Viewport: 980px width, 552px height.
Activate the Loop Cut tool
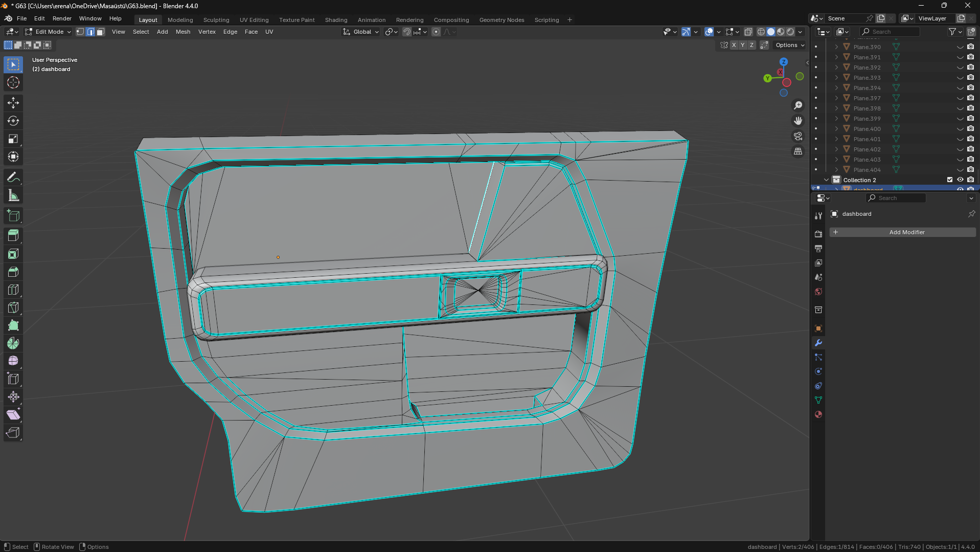click(13, 290)
